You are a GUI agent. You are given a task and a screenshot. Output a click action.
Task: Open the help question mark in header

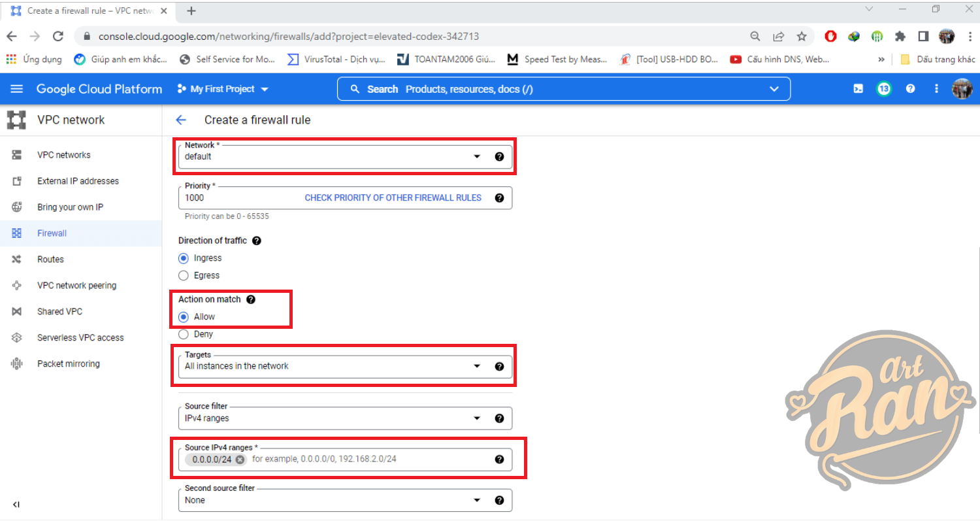click(910, 89)
